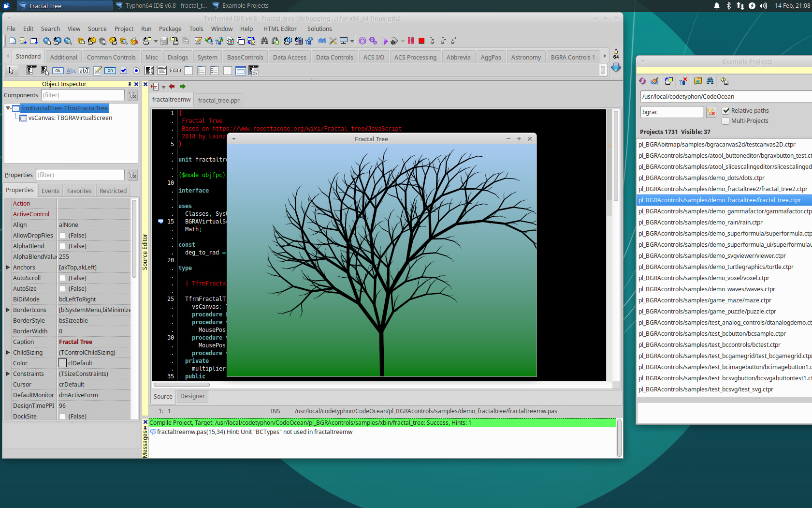This screenshot has height=508, width=812.
Task: Open the Solutions menu
Action: pos(319,29)
